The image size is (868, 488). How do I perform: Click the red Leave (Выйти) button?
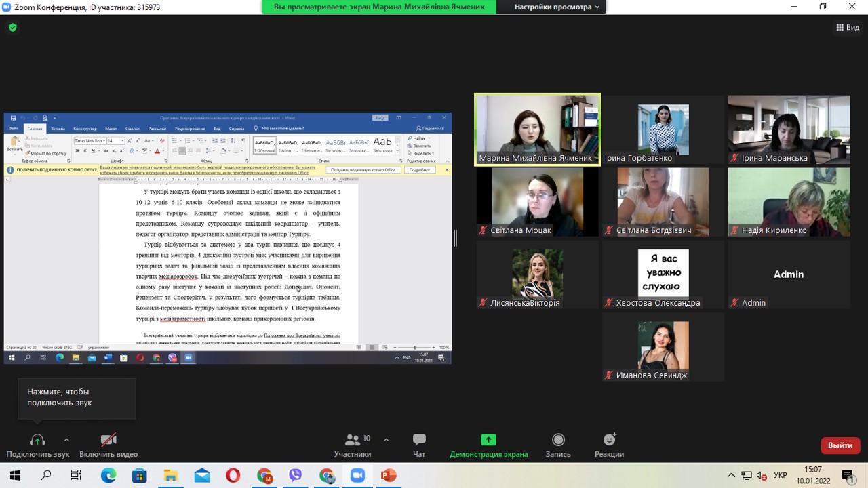click(840, 445)
